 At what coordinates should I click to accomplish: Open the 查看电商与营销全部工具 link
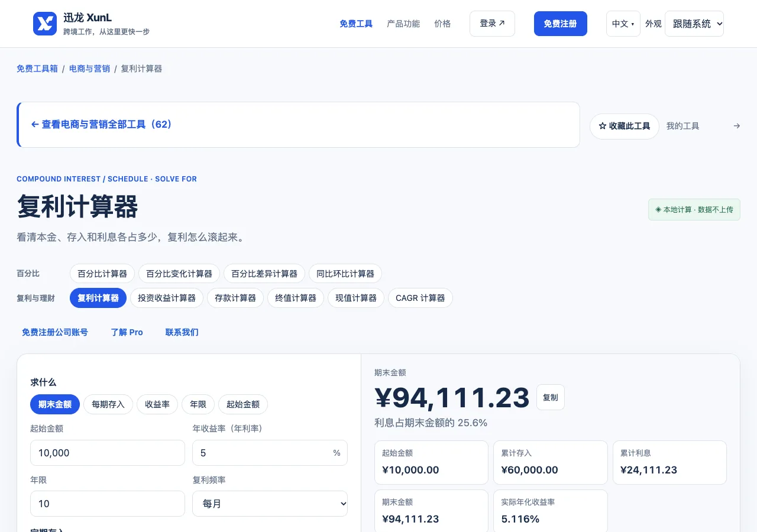point(101,125)
